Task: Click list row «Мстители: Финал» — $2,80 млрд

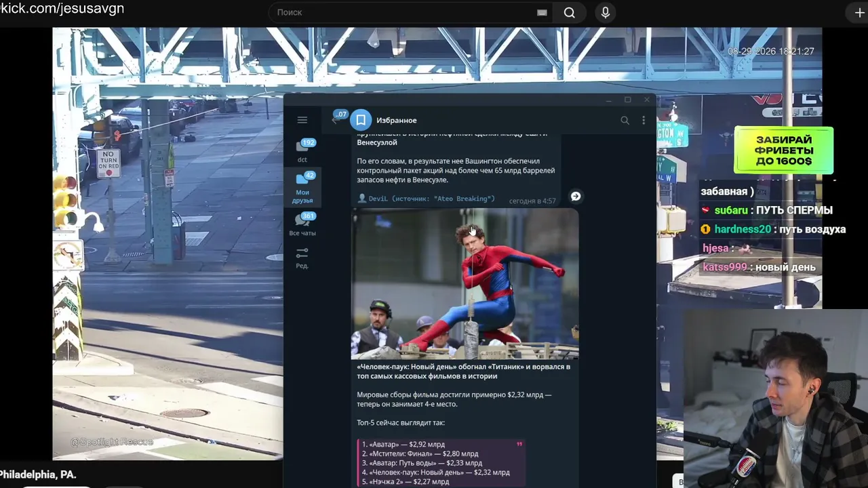Action: pos(420,453)
